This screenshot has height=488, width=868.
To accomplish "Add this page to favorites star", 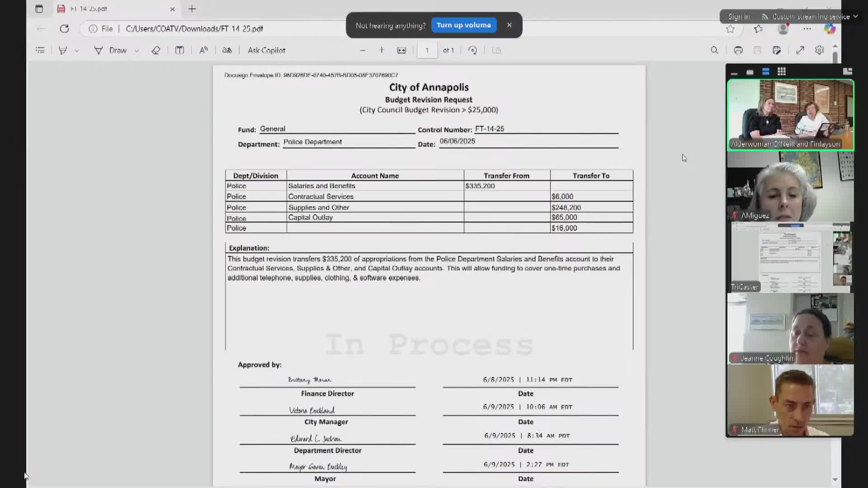I will [x=730, y=29].
